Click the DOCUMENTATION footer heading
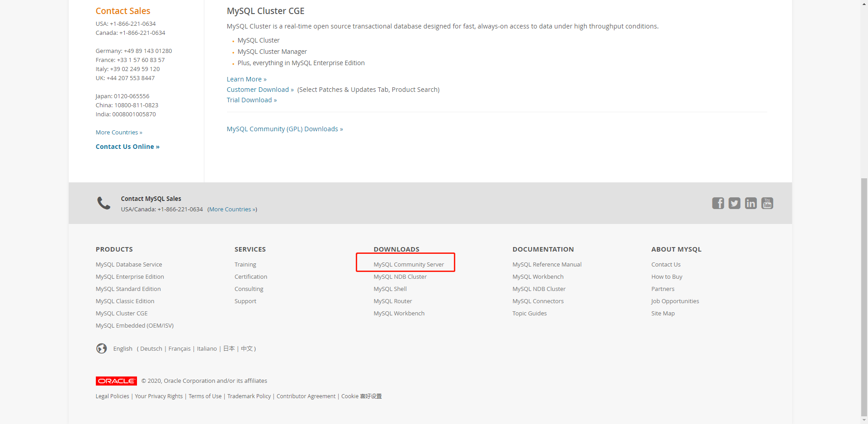The width and height of the screenshot is (868, 424). click(x=543, y=249)
